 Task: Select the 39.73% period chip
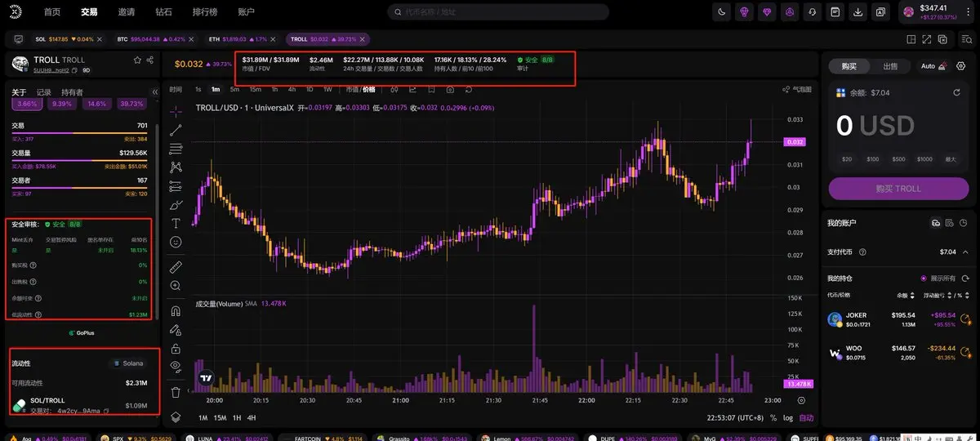click(x=131, y=104)
